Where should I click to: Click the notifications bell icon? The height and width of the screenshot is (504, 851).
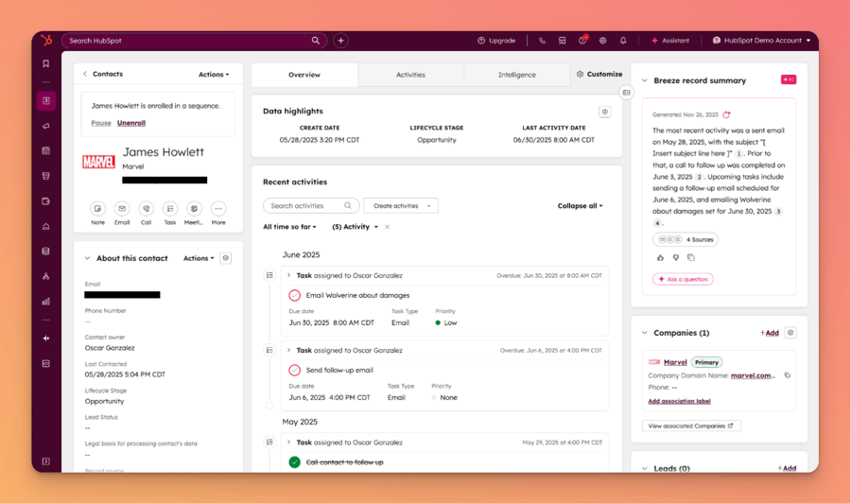(623, 41)
